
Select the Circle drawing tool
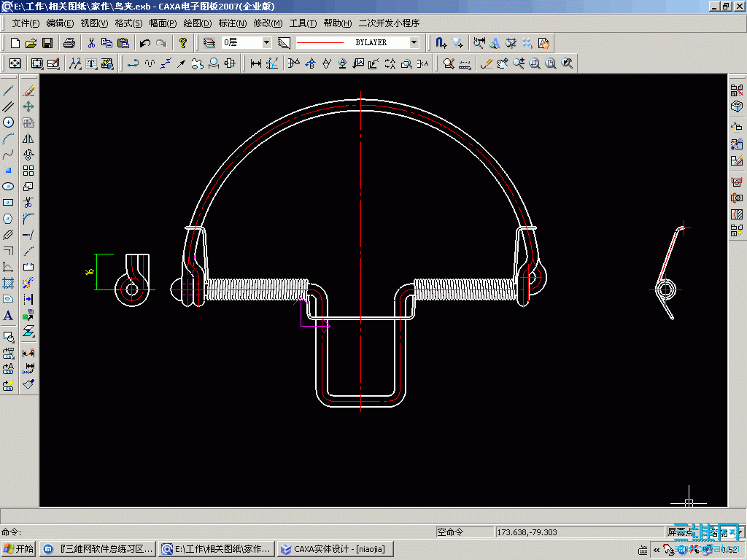point(9,122)
